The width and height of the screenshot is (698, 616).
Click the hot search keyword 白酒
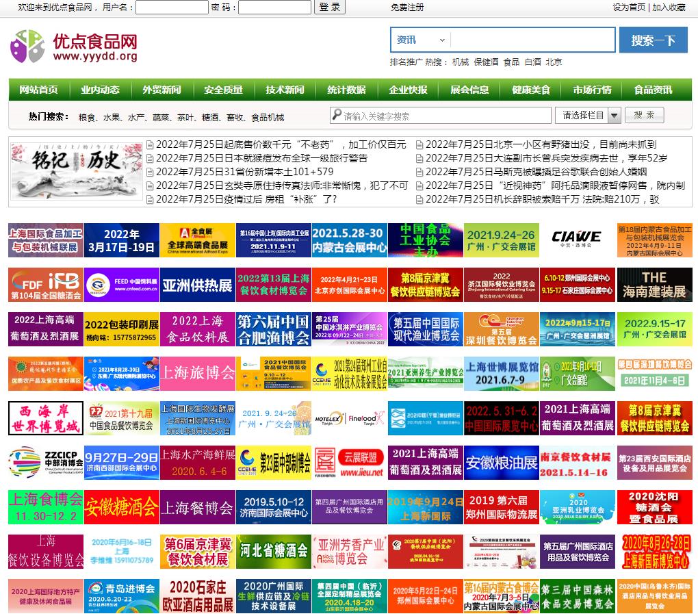coord(533,62)
